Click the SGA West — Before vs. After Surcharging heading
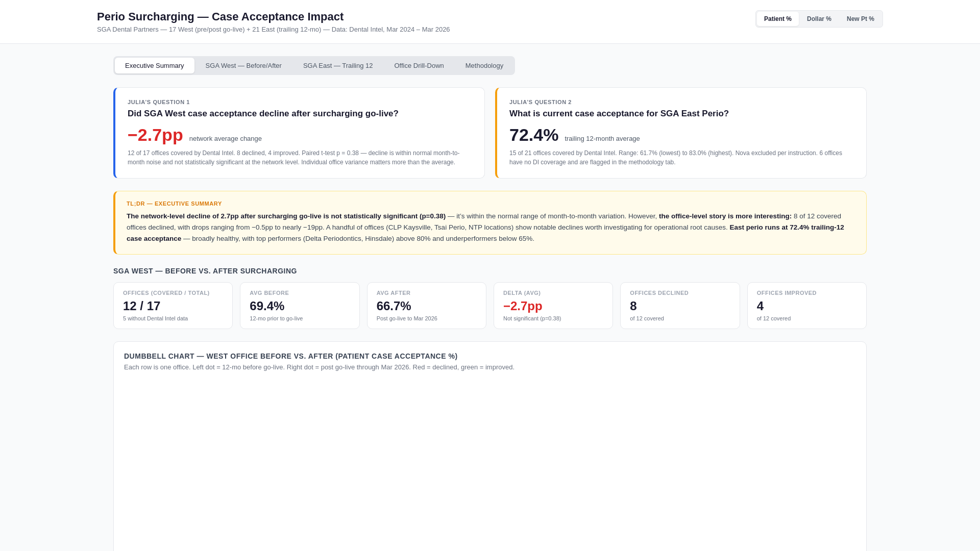The width and height of the screenshot is (980, 551). (205, 271)
